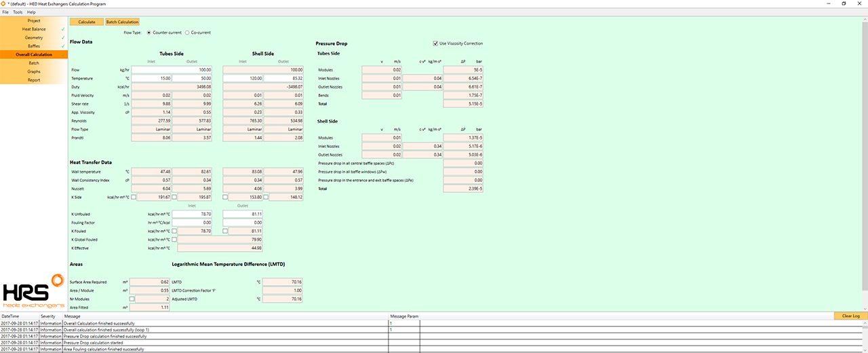Click the tubes side Duty value 3498.08
Image resolution: width=868 pixels, height=353 pixels.
(172, 87)
